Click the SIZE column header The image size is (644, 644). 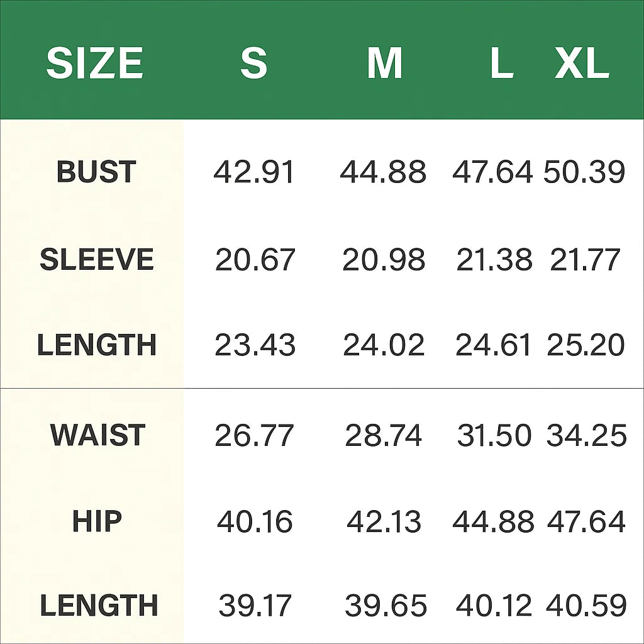click(x=95, y=64)
